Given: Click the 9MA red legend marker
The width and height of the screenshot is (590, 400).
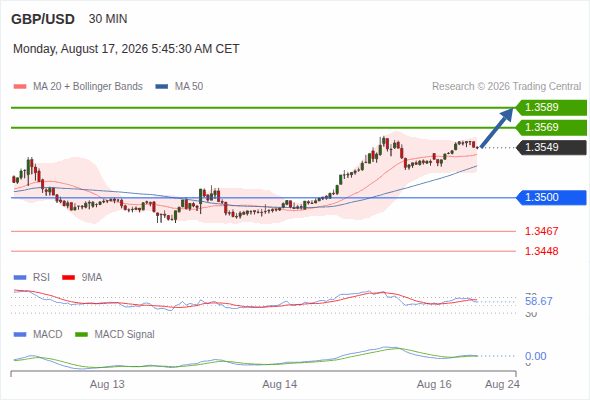Looking at the screenshot, I should (x=68, y=278).
